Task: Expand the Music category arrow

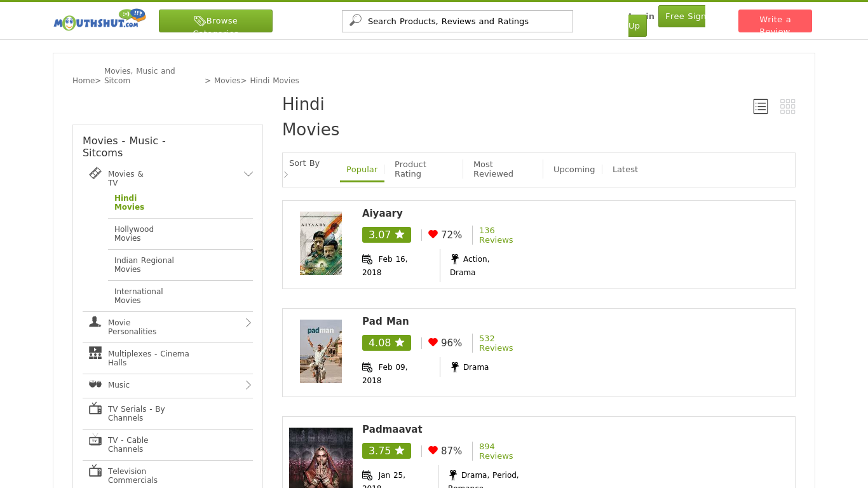Action: 248,385
